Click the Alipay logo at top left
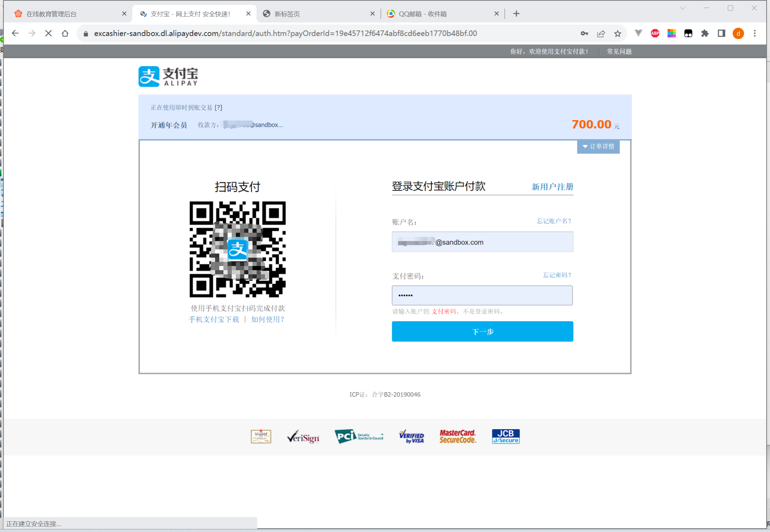 (168, 76)
